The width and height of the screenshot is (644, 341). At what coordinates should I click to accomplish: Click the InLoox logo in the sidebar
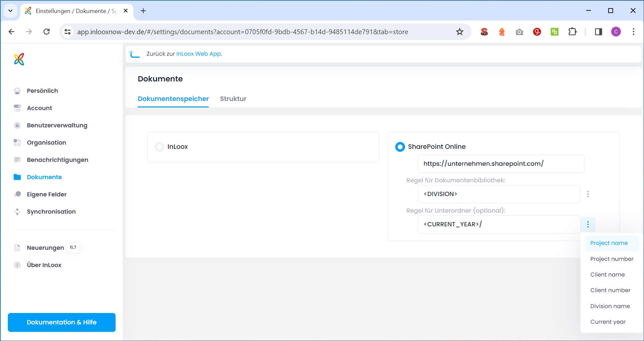tap(20, 59)
